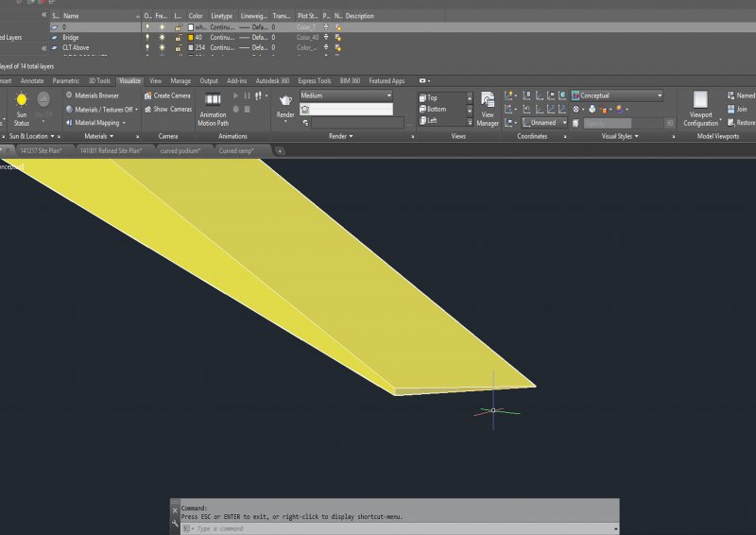Click the Bridge layer color swatch
This screenshot has width=756, height=535.
(x=191, y=37)
